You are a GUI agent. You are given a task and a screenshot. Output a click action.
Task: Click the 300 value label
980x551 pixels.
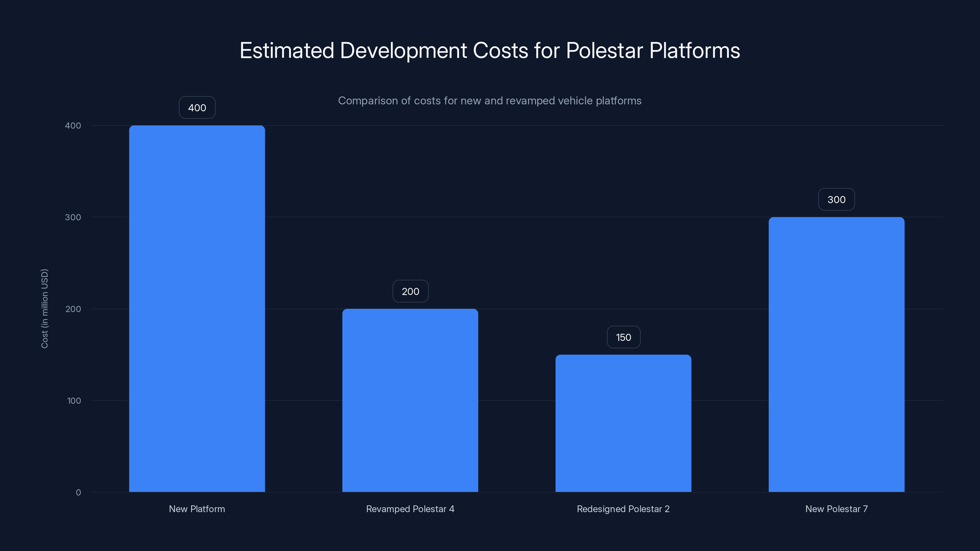[x=836, y=199]
